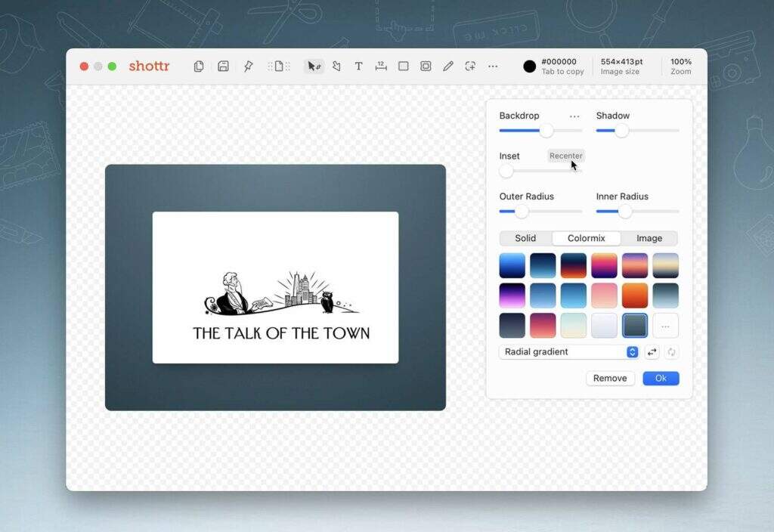Open the Backdrop options ellipsis menu
This screenshot has width=774, height=532.
pos(574,116)
